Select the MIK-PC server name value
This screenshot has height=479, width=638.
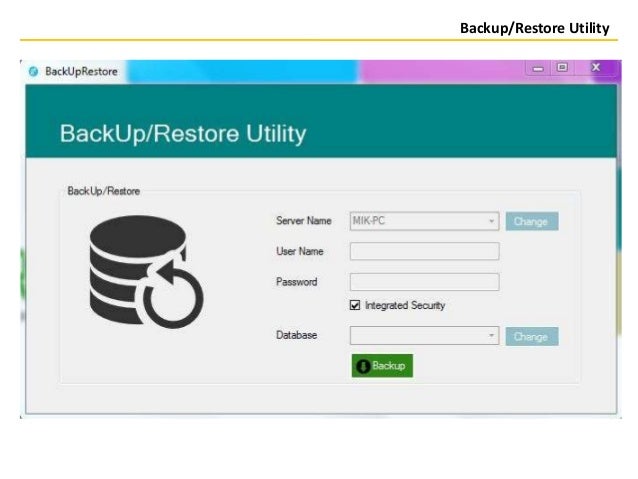pos(369,221)
